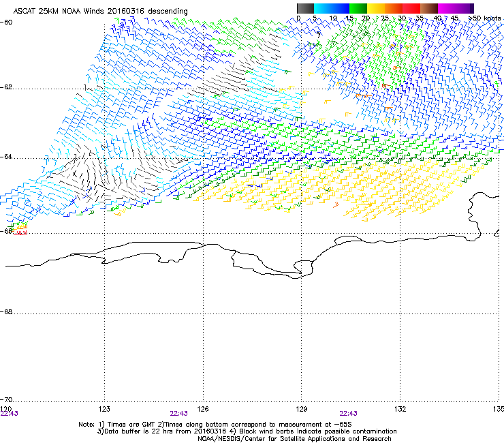Click the 126 longitude axis label
The height and width of the screenshot is (443, 504).
pyautogui.click(x=203, y=409)
